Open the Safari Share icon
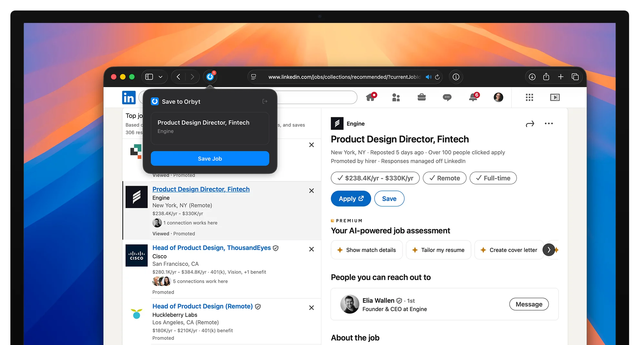 click(546, 77)
